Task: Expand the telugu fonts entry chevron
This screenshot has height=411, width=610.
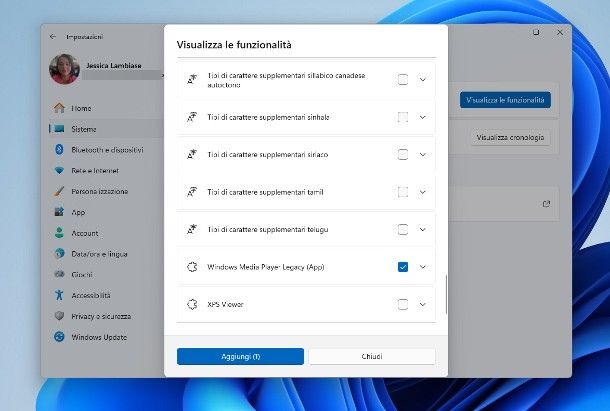Action: (423, 229)
